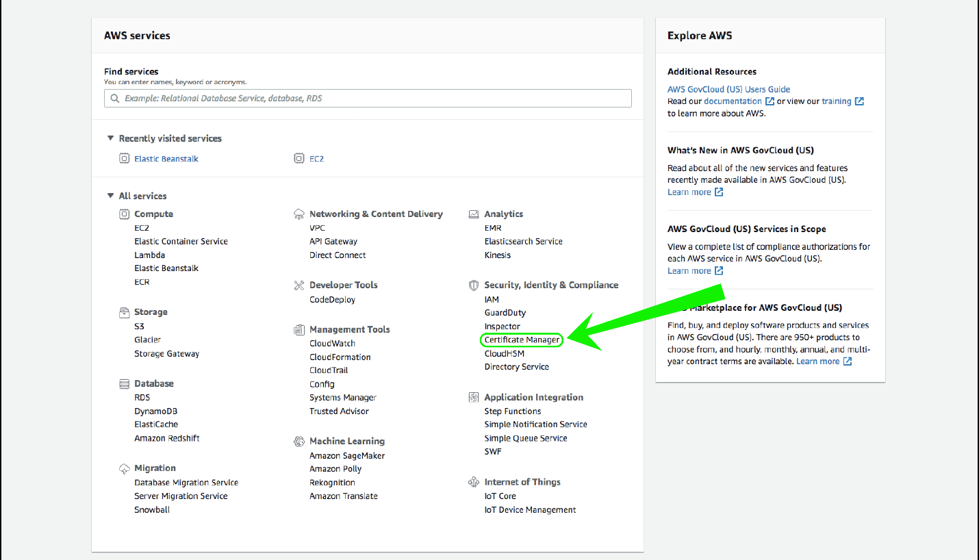Click external link icon next to documentation
This screenshot has height=560, width=979.
click(x=770, y=101)
